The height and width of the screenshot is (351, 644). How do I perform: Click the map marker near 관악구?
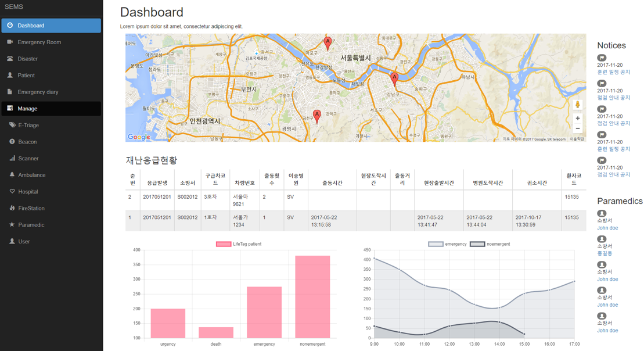(x=316, y=116)
